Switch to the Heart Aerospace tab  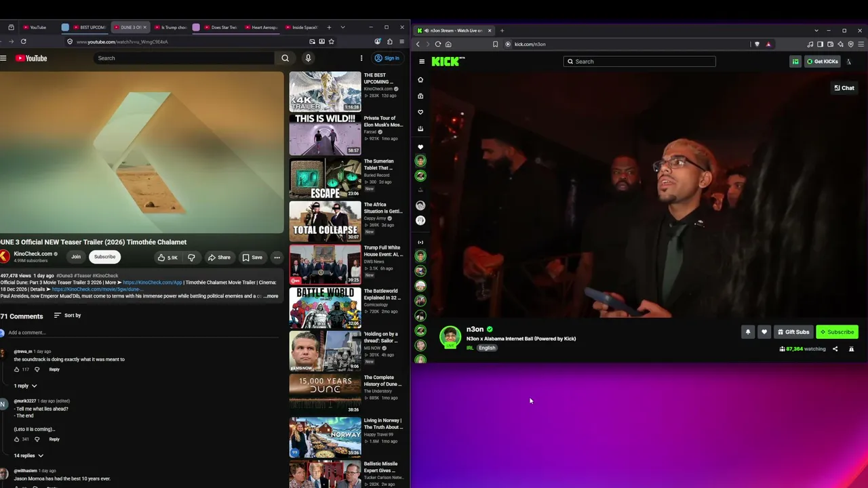262,27
